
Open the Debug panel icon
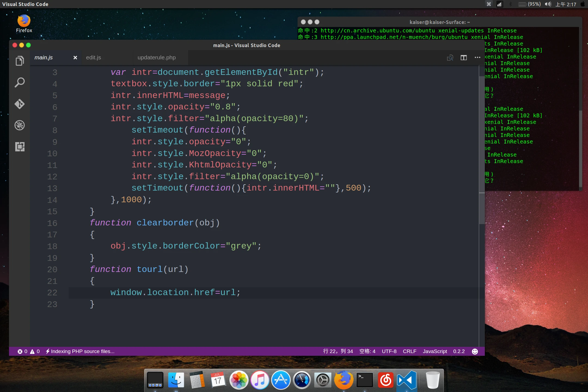20,125
